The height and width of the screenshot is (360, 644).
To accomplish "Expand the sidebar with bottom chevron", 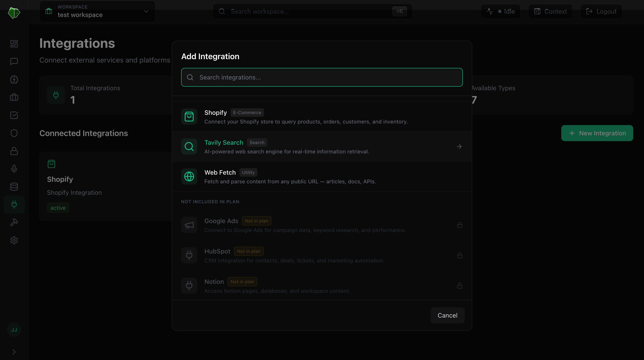I will pyautogui.click(x=14, y=352).
